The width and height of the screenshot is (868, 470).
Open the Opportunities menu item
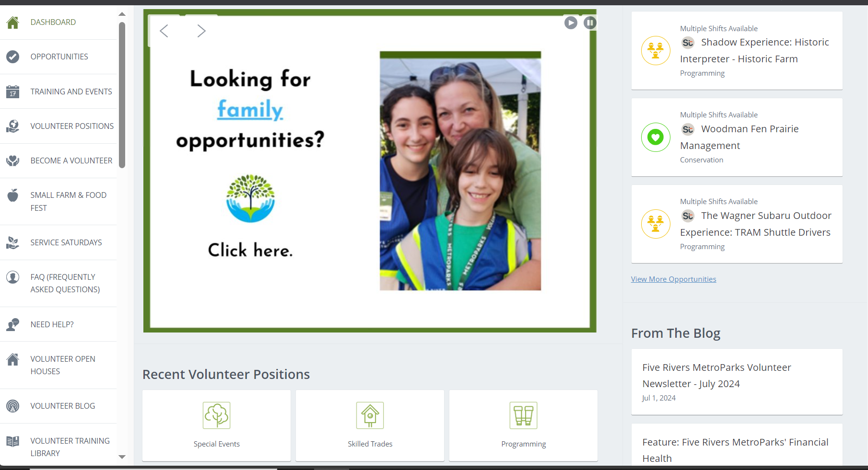pos(59,57)
